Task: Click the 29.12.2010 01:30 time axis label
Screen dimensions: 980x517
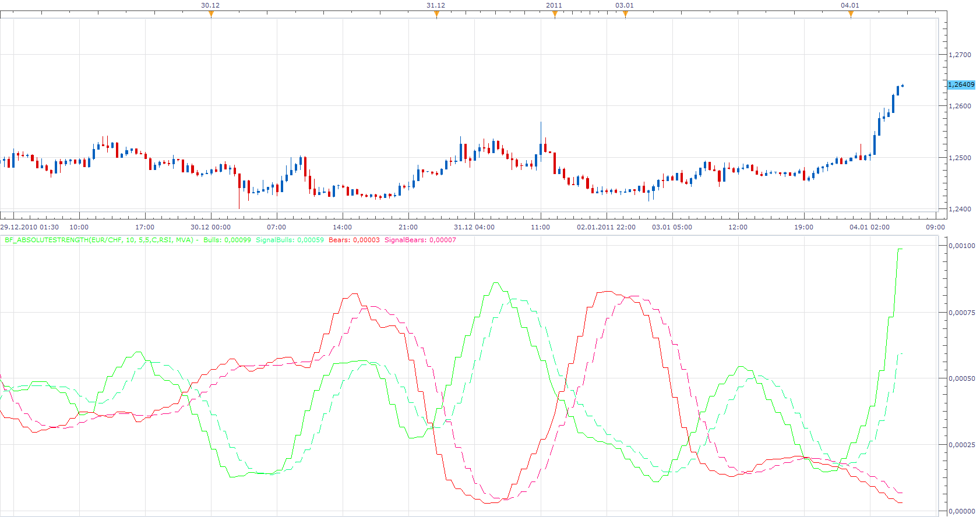Action: 30,227
